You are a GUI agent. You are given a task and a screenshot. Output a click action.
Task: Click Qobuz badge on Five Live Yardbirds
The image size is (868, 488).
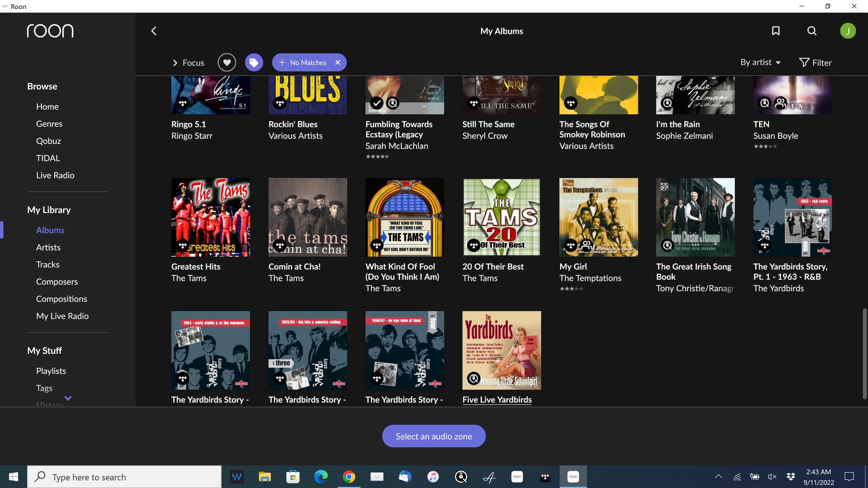(x=474, y=378)
